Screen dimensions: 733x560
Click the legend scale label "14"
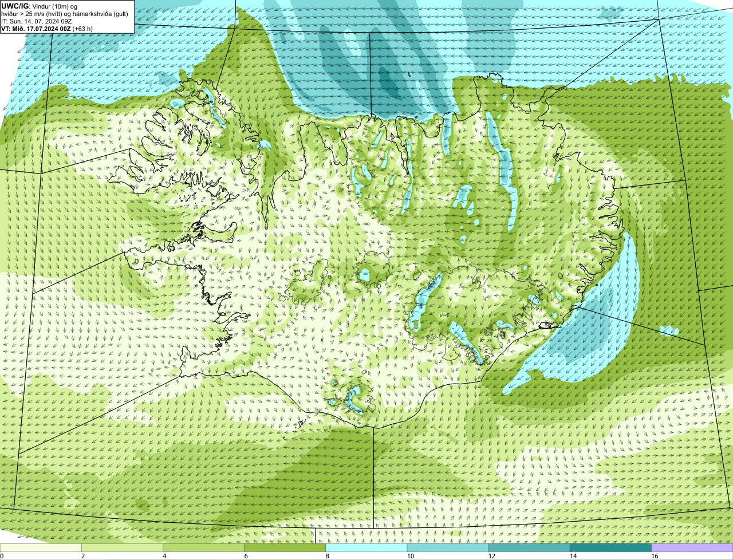573,556
